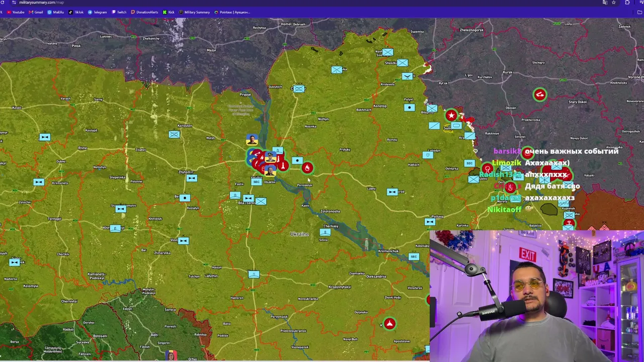The image size is (644, 362).
Task: Click the infantry unit marker near Bila Tserkva
Action: tap(260, 201)
